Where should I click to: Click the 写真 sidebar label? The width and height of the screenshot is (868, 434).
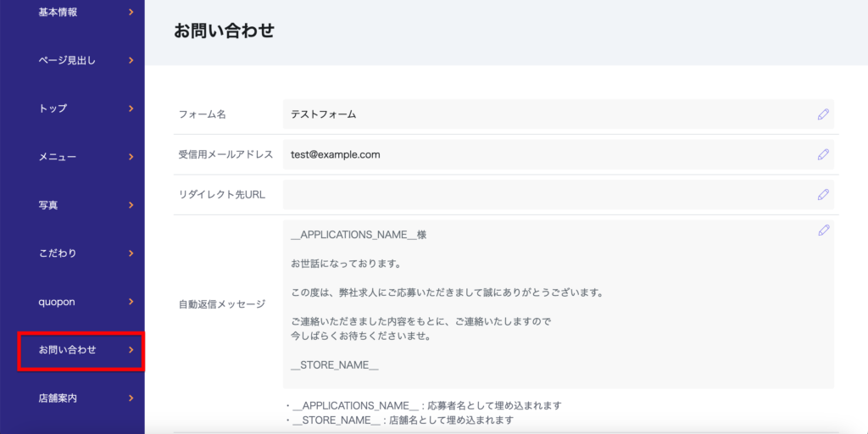[x=48, y=205]
